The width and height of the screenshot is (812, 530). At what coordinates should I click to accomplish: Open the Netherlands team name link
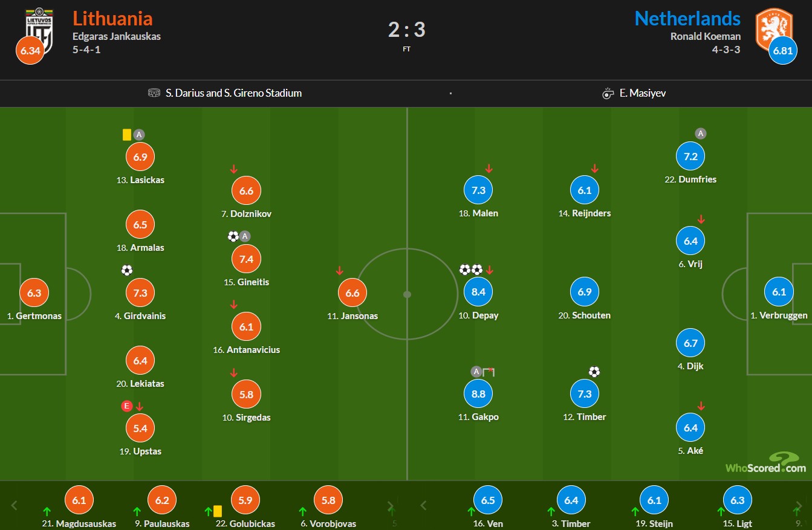(x=687, y=18)
